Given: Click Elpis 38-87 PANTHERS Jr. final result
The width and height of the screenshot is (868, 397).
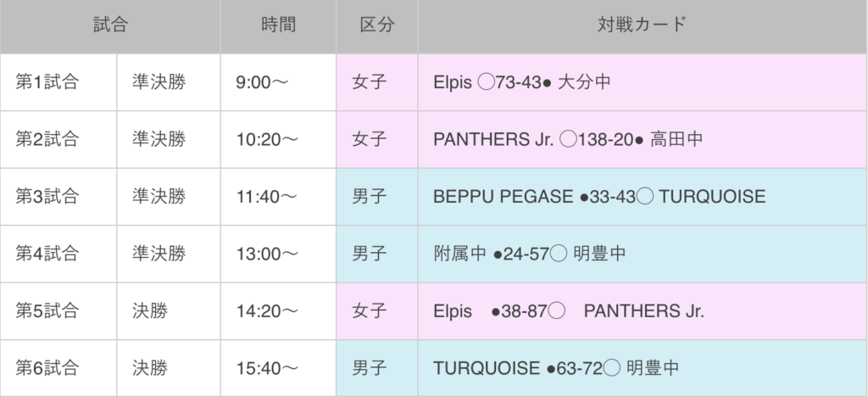Looking at the screenshot, I should point(568,310).
